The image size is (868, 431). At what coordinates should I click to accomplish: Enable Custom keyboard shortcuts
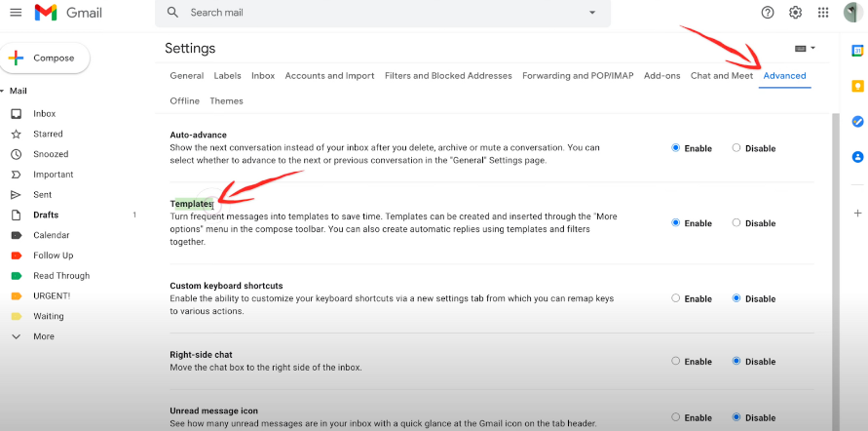(675, 298)
